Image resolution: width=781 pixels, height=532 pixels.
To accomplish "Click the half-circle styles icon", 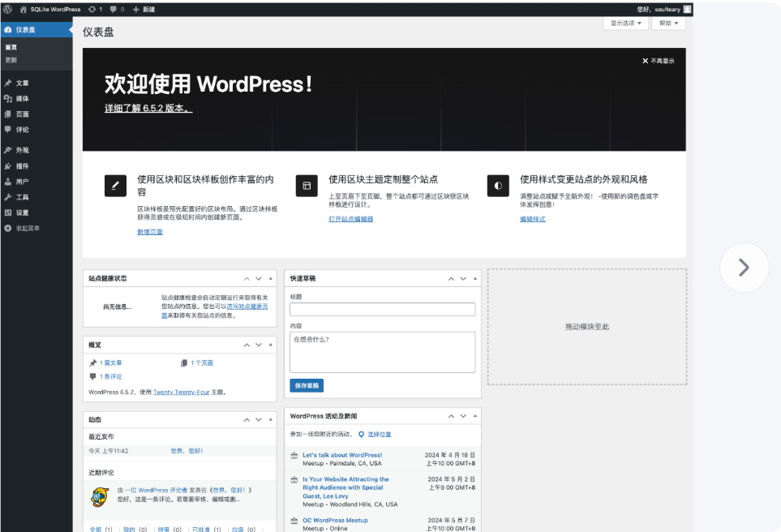I will point(498,186).
